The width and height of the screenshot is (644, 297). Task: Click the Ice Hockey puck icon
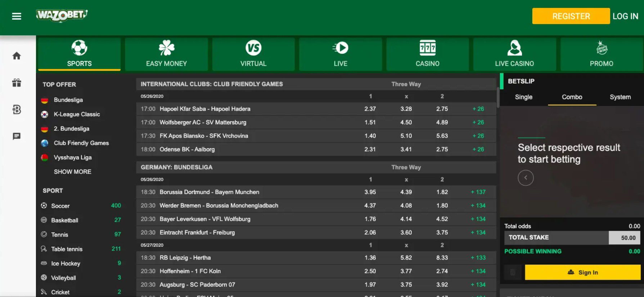point(44,263)
